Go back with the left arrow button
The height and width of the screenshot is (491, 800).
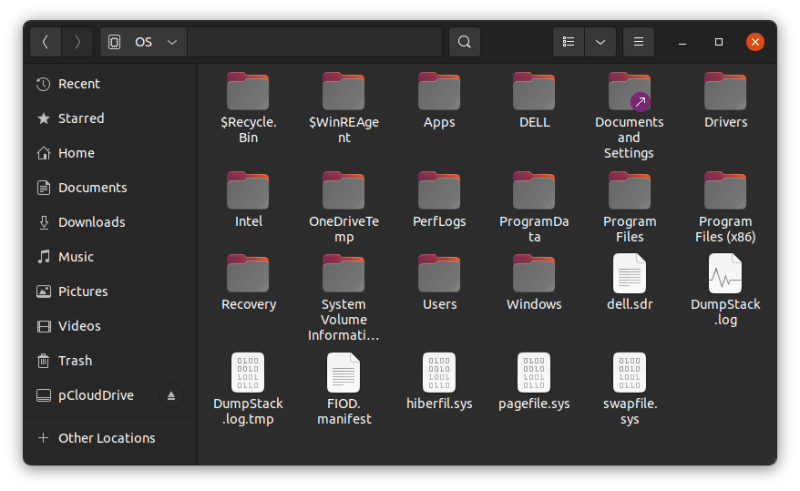pyautogui.click(x=45, y=42)
